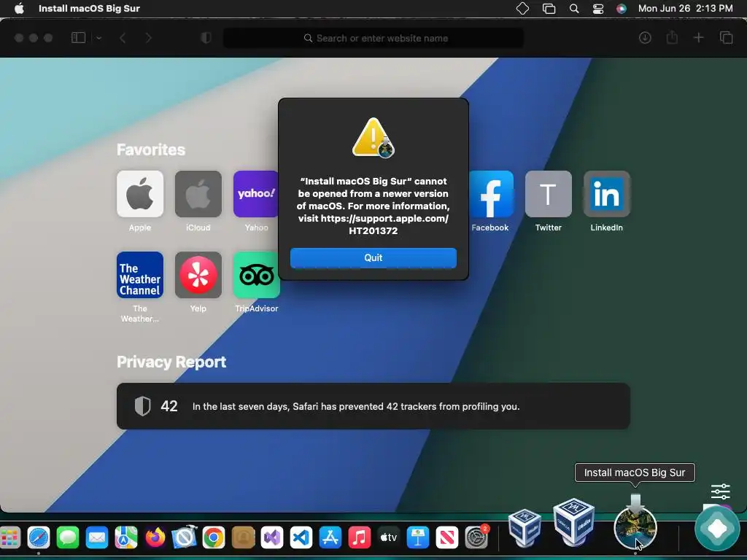747x560 pixels.
Task: Open Visual Studio Code in the Dock
Action: click(301, 538)
